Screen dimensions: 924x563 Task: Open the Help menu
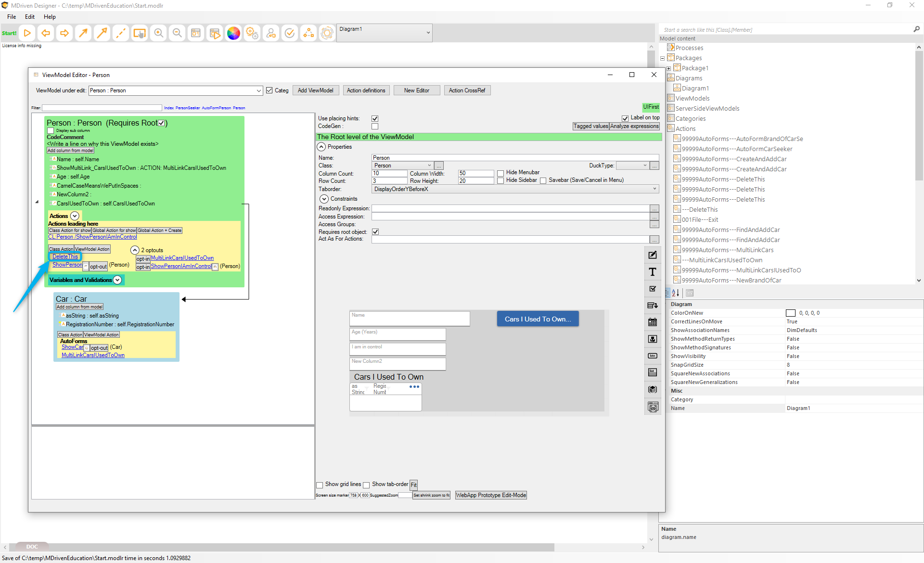[50, 17]
